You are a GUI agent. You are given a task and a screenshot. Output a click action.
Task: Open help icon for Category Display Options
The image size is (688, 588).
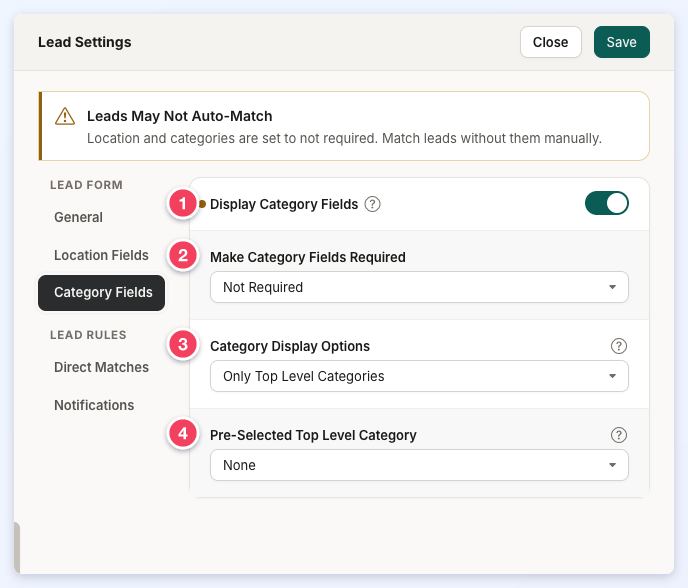619,346
